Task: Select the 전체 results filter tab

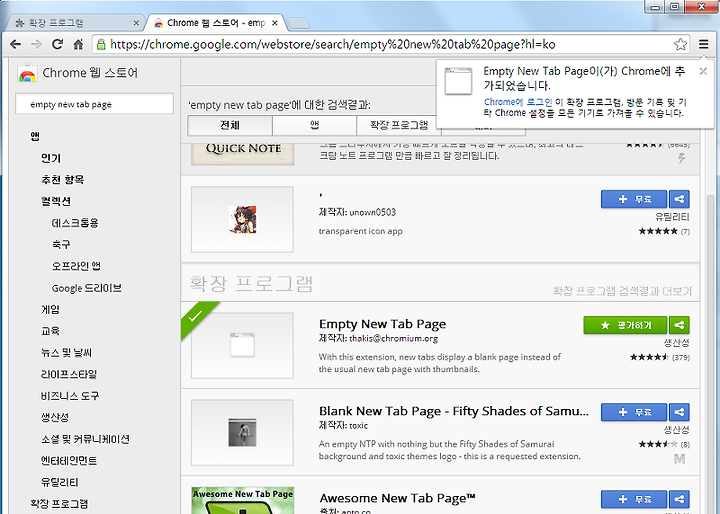Action: click(x=230, y=125)
